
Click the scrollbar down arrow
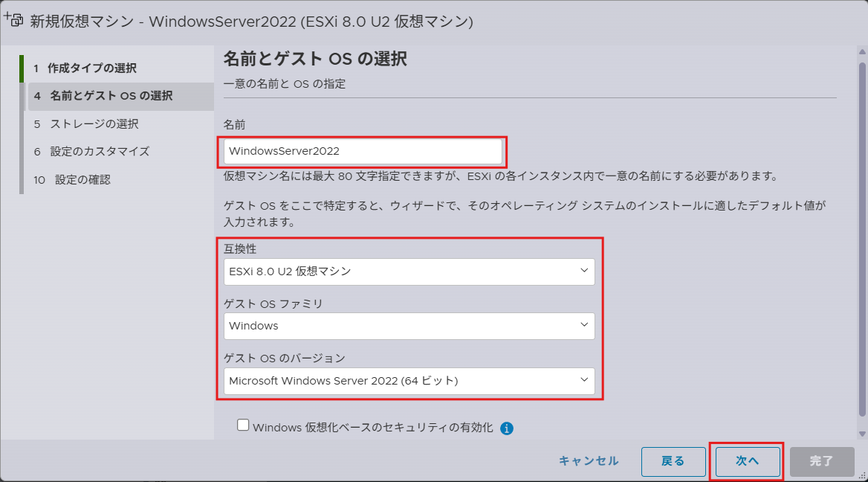tap(862, 434)
